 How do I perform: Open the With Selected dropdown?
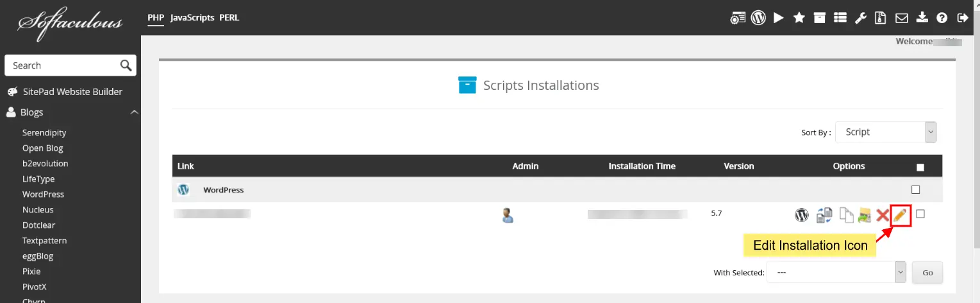pyautogui.click(x=836, y=272)
